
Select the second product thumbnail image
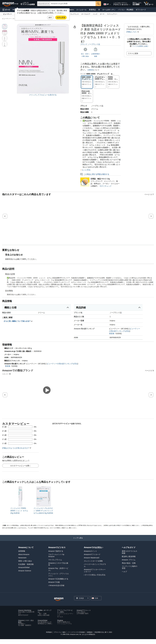(x=5, y=32)
